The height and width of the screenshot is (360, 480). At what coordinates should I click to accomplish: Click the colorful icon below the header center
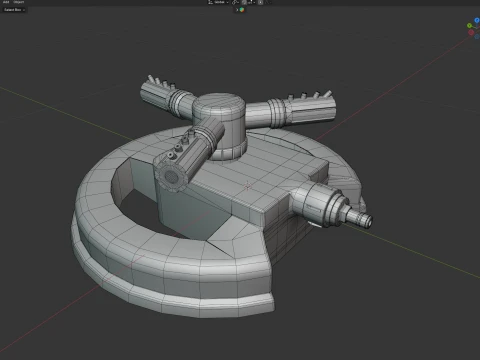pyautogui.click(x=242, y=10)
